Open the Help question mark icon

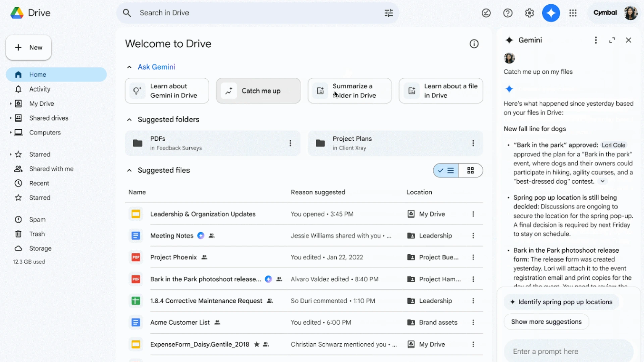508,13
